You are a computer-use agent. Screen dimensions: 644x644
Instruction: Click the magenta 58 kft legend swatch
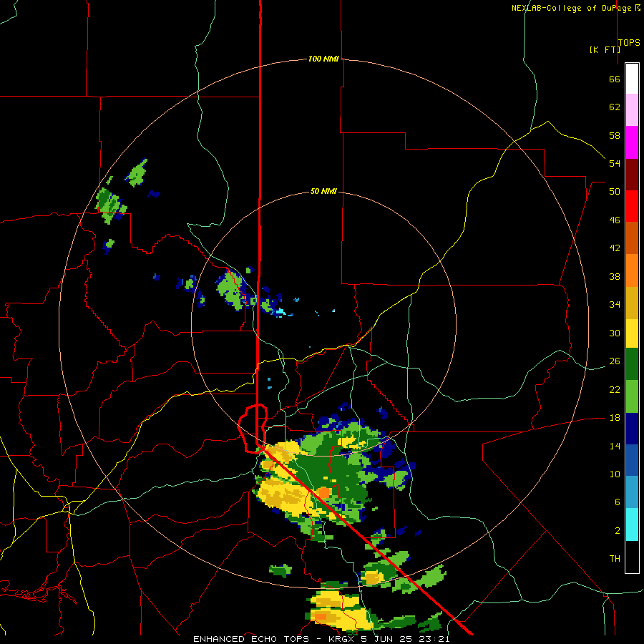[632, 142]
